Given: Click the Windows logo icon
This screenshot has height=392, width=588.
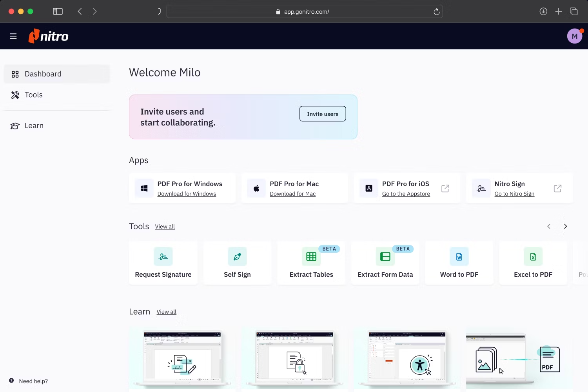Looking at the screenshot, I should (x=144, y=189).
